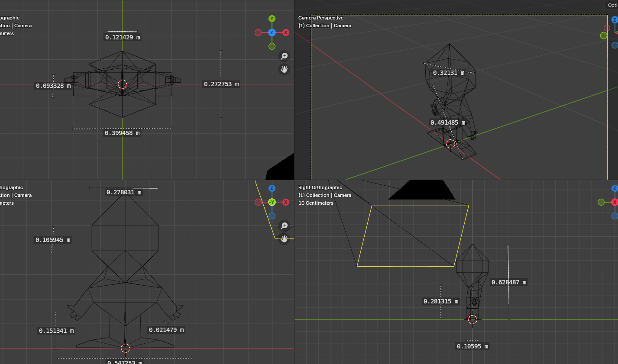Viewport: 618px width, 364px height.
Task: Click the 0.278031 m measurement label
Action: tap(124, 192)
